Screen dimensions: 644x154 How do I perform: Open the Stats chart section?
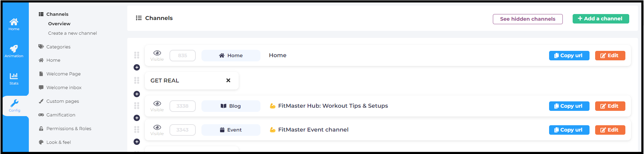click(14, 78)
